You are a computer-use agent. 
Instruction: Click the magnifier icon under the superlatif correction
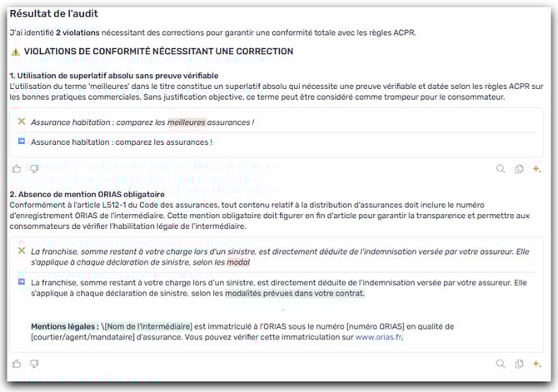(501, 169)
